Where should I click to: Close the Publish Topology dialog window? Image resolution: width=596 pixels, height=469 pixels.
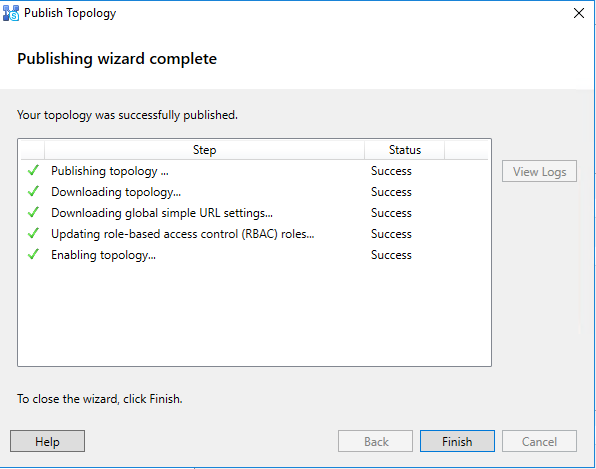pyautogui.click(x=579, y=13)
